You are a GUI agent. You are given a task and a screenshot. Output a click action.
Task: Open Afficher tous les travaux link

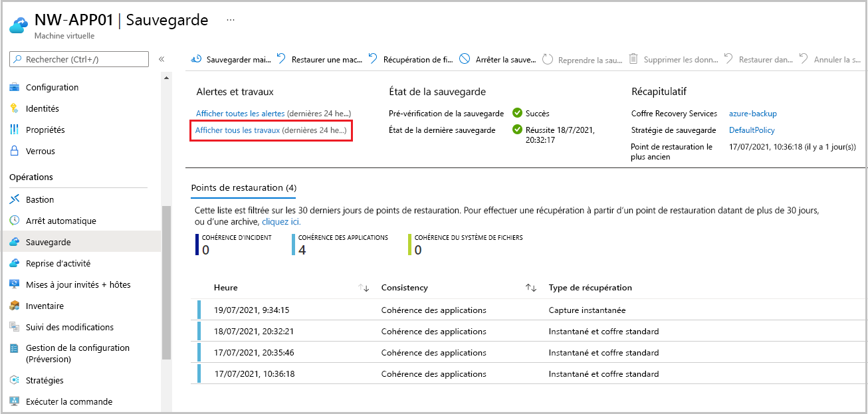point(237,130)
